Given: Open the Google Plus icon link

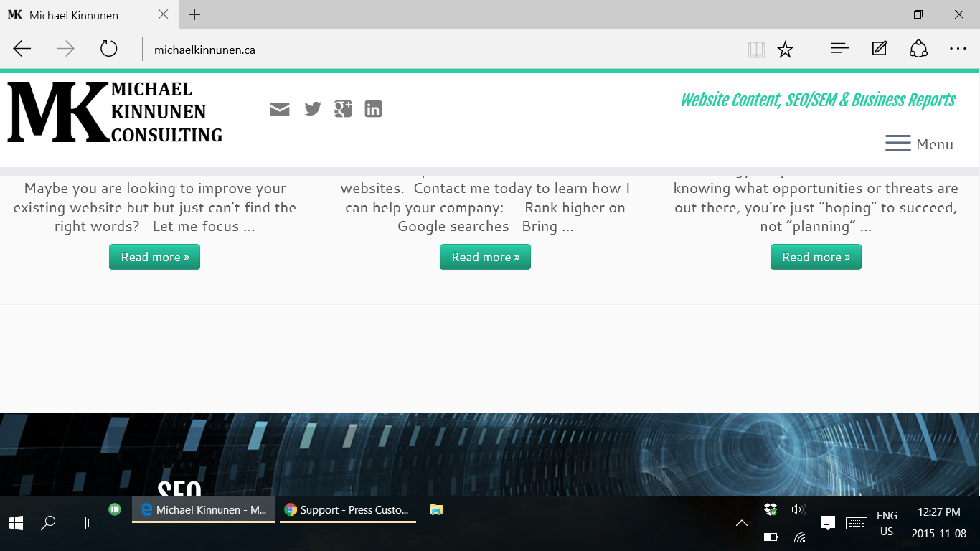Looking at the screenshot, I should [343, 109].
